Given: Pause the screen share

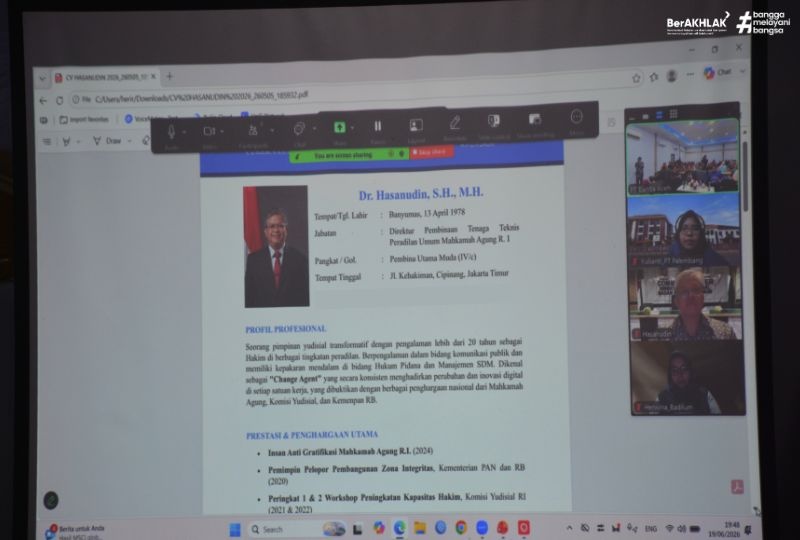Looking at the screenshot, I should (x=378, y=126).
